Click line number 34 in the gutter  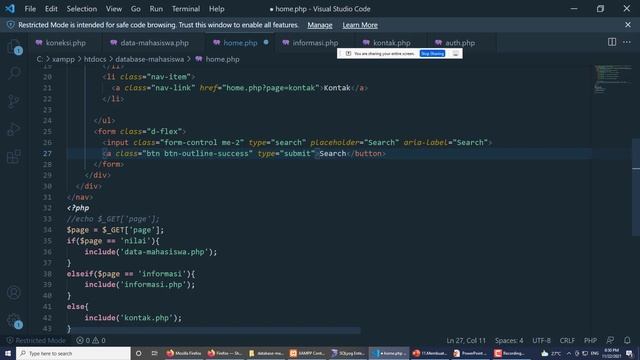tap(47, 230)
